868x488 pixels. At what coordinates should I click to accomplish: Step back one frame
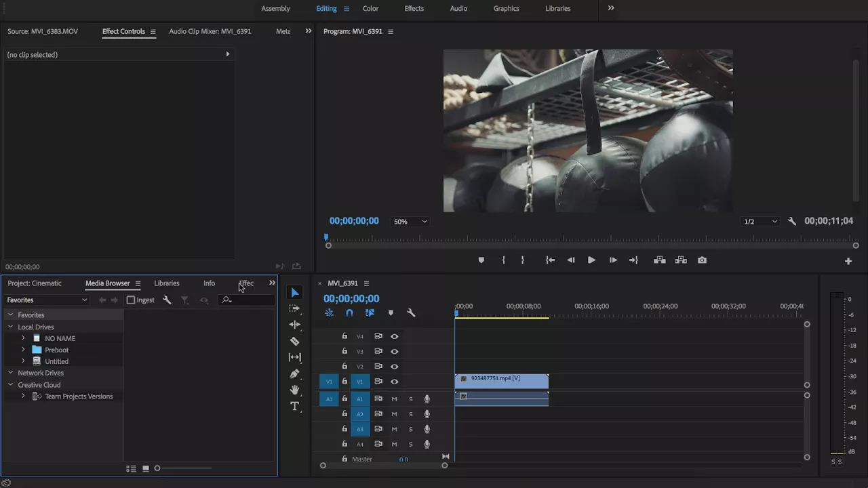(571, 260)
